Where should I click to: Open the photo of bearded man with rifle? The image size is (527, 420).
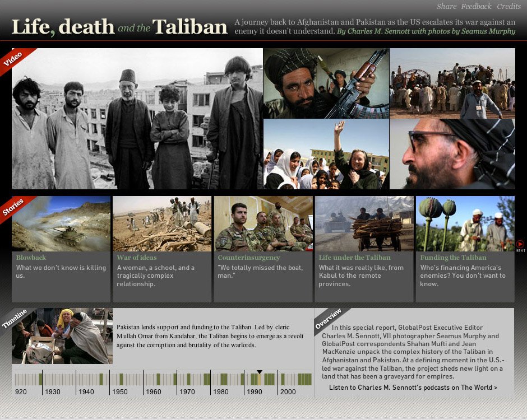click(326, 83)
